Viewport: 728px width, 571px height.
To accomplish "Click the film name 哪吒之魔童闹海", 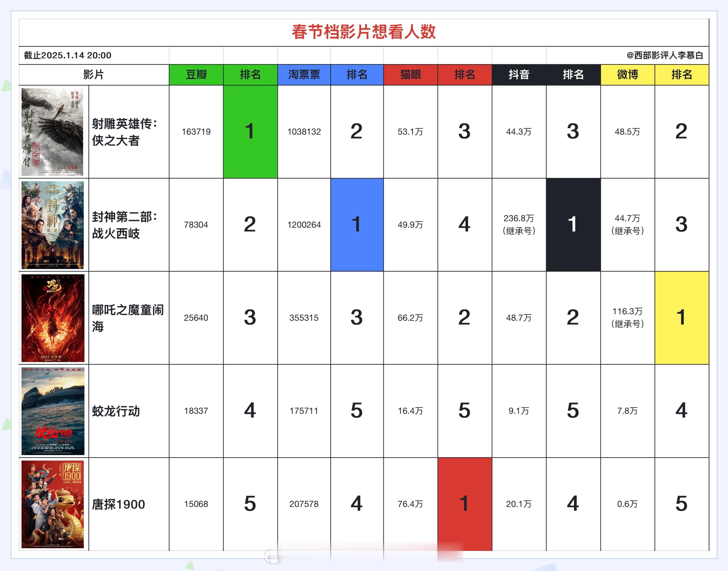I will 128,318.
